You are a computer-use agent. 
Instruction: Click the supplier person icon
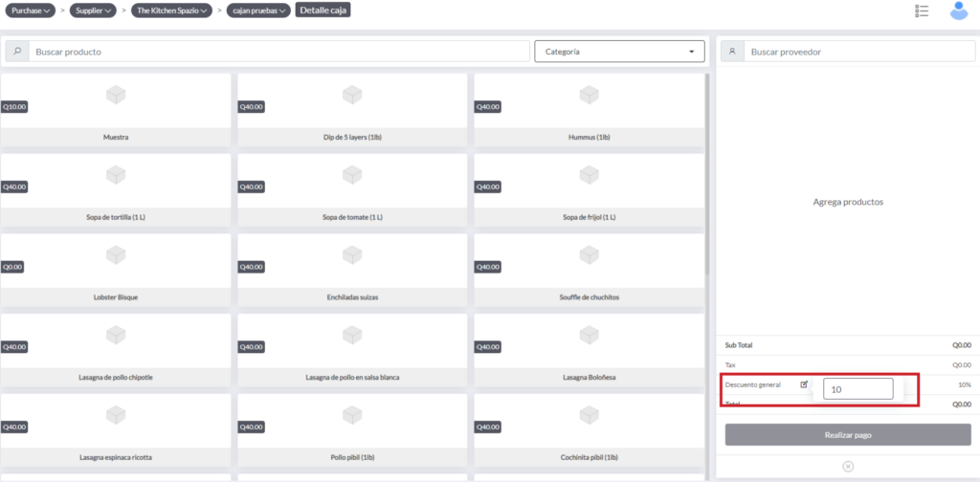tap(732, 52)
